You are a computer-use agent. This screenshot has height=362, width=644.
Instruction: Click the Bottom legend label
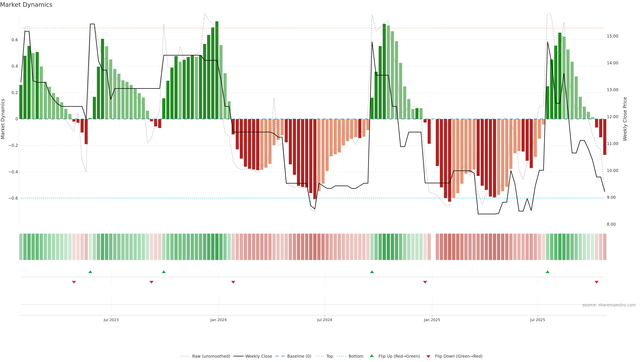click(x=356, y=356)
